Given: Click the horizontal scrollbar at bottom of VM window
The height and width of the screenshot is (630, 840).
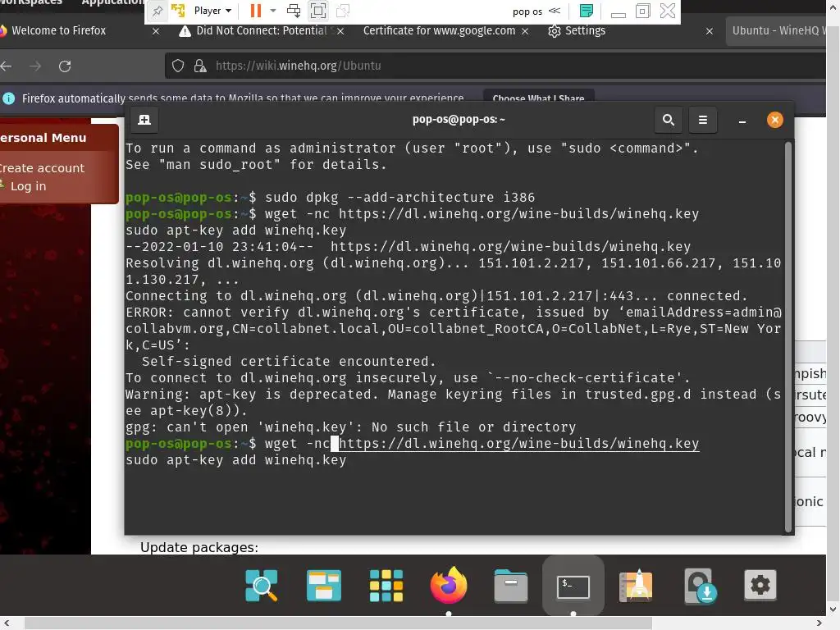Looking at the screenshot, I should click(338, 623).
